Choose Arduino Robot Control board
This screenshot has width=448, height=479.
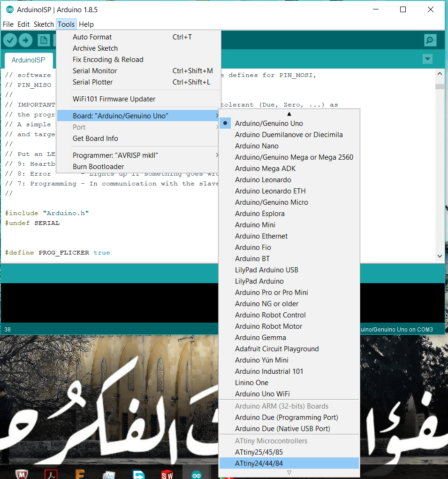(x=289, y=315)
